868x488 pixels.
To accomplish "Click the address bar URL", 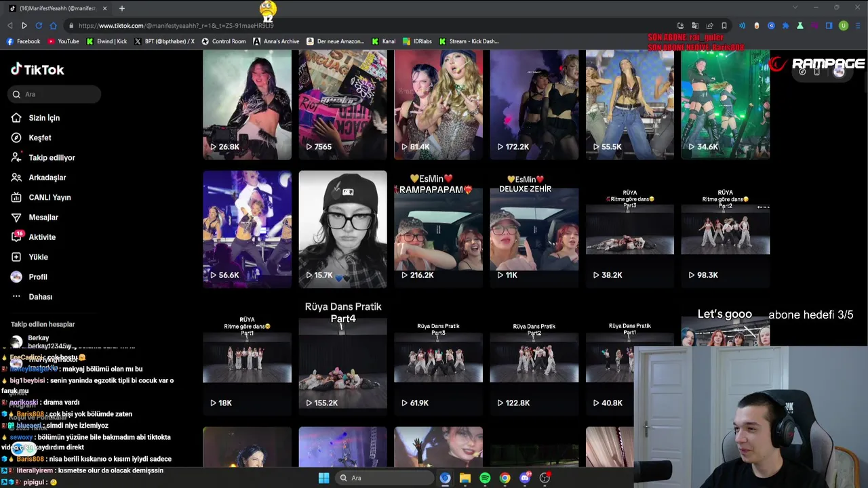I will point(176,26).
